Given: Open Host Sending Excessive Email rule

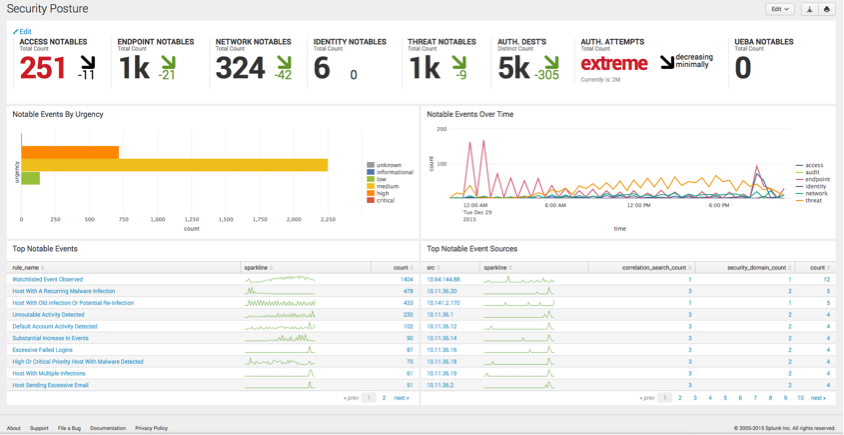Looking at the screenshot, I should 51,385.
